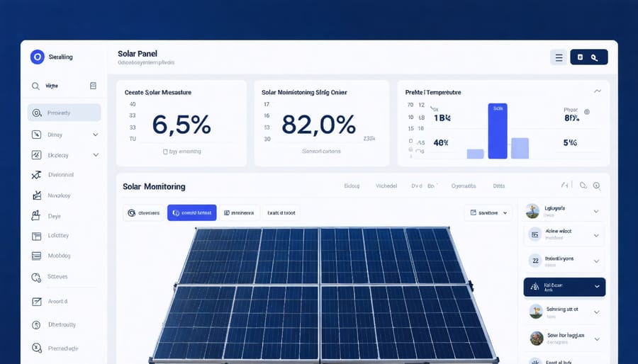
Task: Select the Proioerty item in the sidebar
Action: [x=64, y=113]
